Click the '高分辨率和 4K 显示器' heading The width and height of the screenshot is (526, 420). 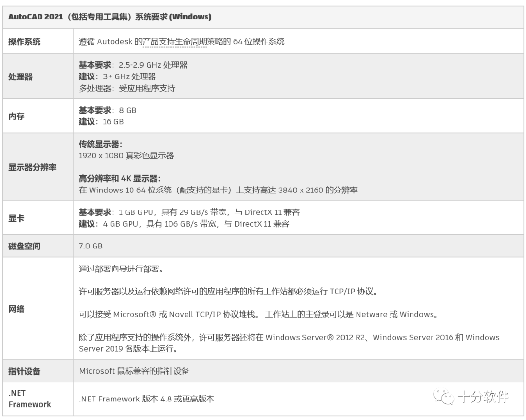[x=120, y=179]
